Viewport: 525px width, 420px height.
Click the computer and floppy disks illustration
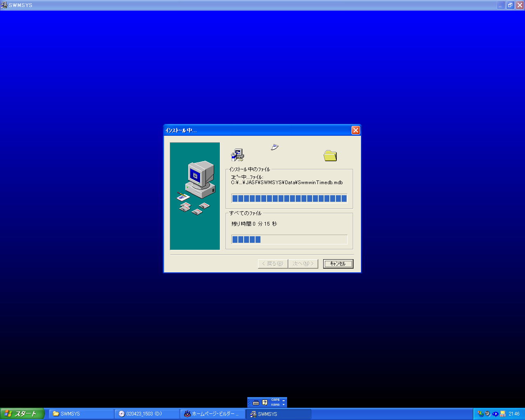point(195,196)
